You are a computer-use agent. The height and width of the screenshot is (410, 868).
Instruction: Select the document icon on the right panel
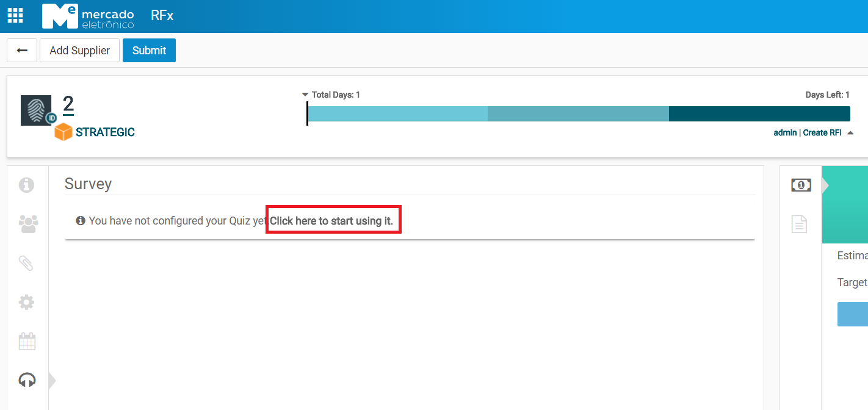[x=799, y=223]
